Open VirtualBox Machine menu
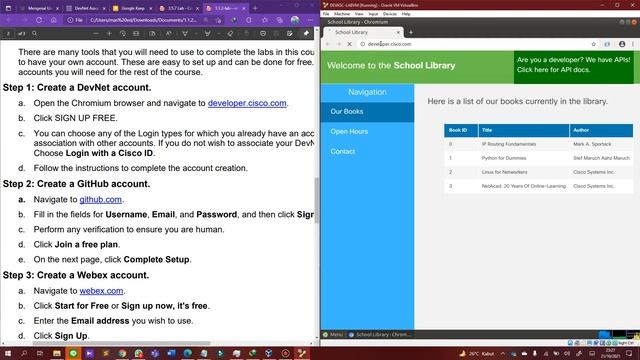This screenshot has height=360, width=640. (342, 14)
